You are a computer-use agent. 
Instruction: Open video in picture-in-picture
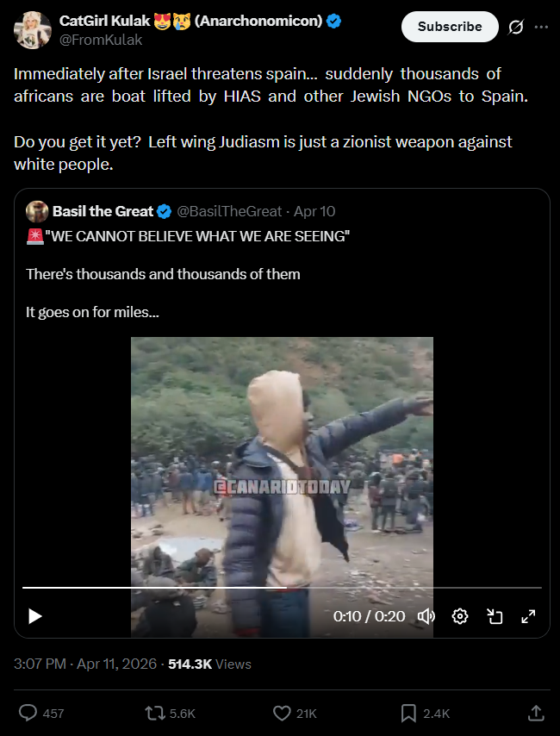coord(495,616)
